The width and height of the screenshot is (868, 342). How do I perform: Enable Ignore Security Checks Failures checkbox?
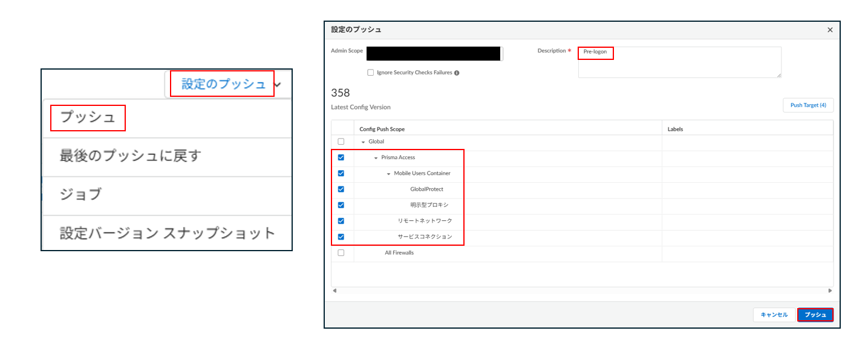[x=371, y=73]
